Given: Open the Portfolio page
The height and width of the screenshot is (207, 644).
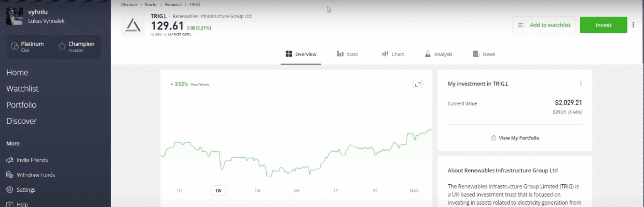Looking at the screenshot, I should pyautogui.click(x=21, y=105).
